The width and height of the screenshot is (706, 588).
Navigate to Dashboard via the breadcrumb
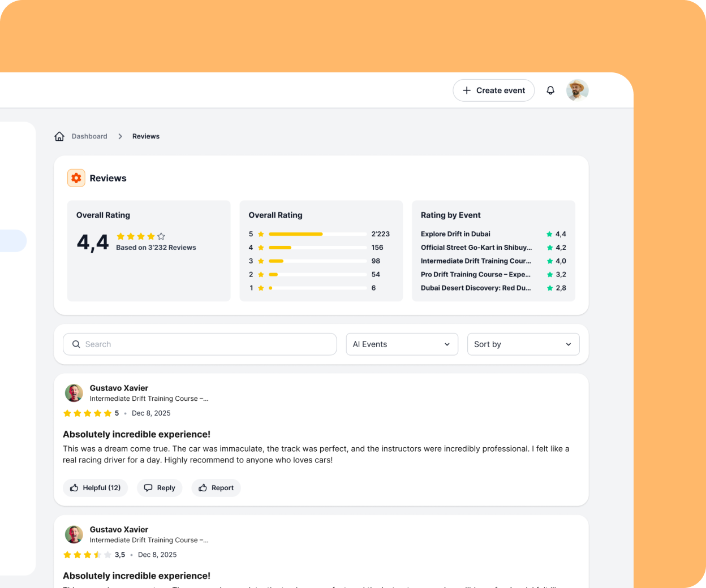(x=89, y=136)
